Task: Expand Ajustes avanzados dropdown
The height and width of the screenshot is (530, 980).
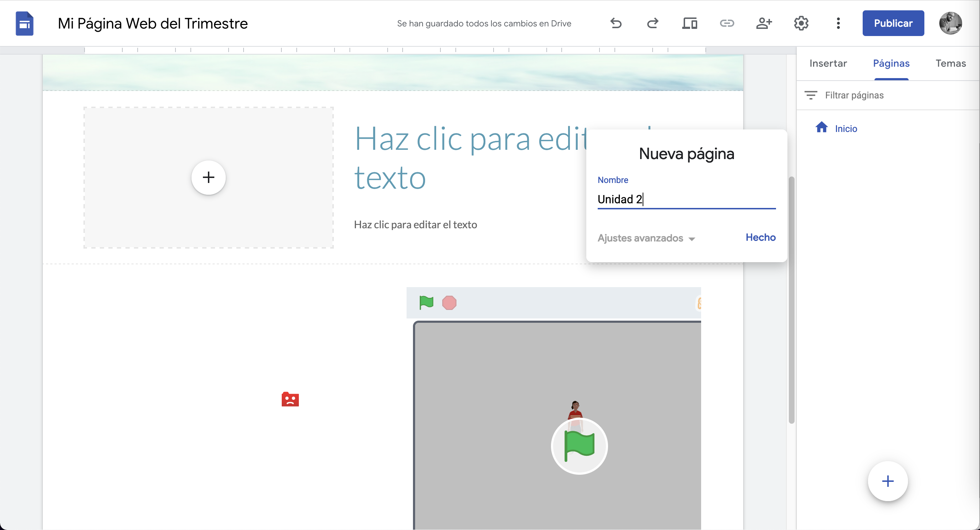Action: 646,238
